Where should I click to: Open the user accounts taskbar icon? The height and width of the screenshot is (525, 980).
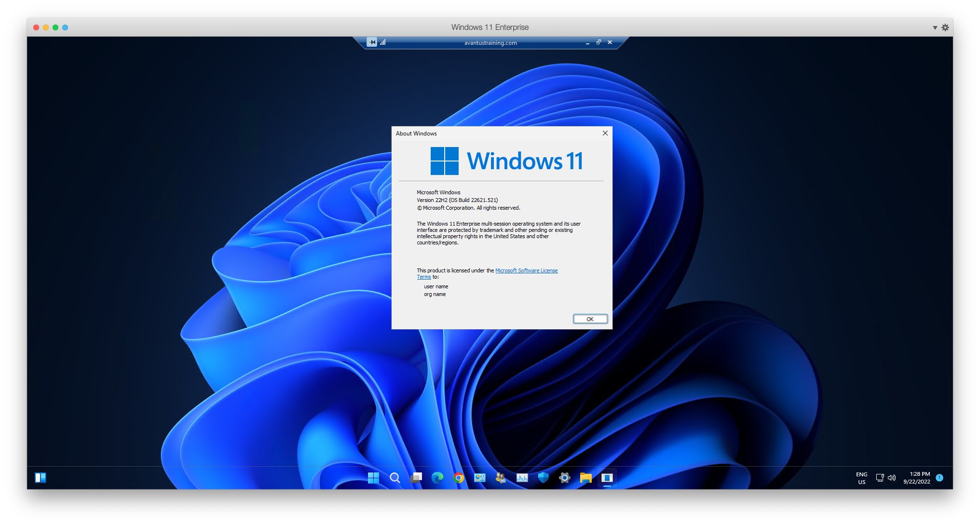click(501, 478)
